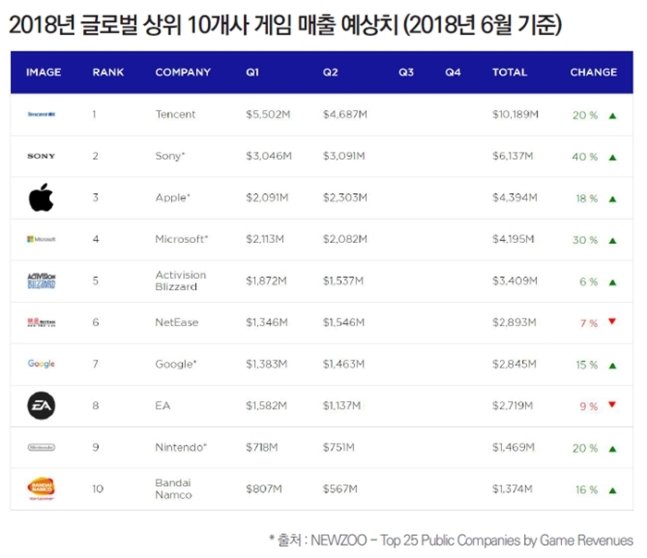The height and width of the screenshot is (558, 647).
Task: Select the Sony* company name
Action: (x=170, y=156)
